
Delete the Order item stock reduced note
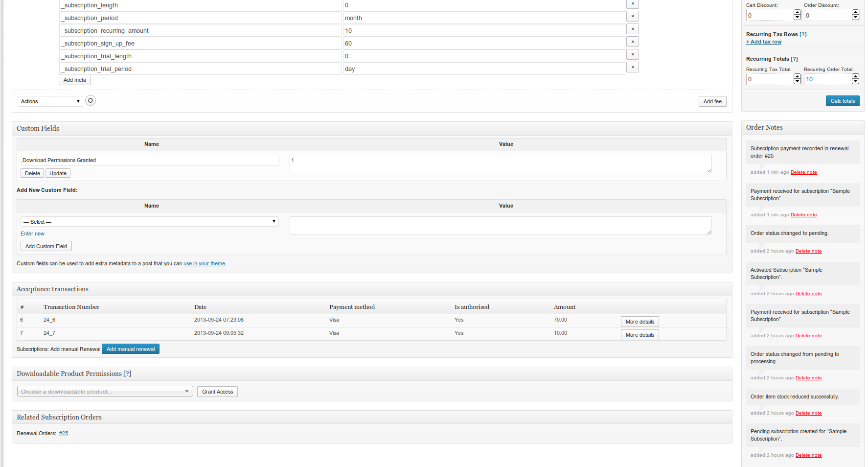coord(808,413)
